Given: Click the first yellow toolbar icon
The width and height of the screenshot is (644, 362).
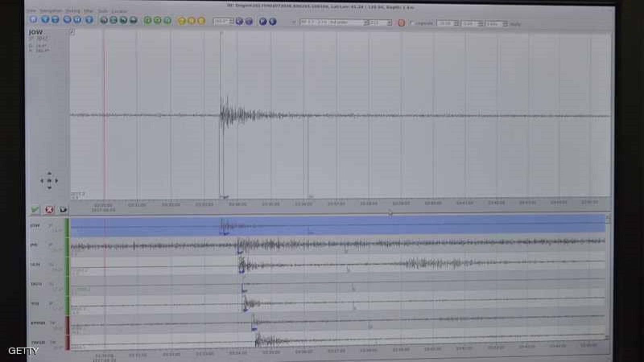Looking at the screenshot, I should 182,21.
